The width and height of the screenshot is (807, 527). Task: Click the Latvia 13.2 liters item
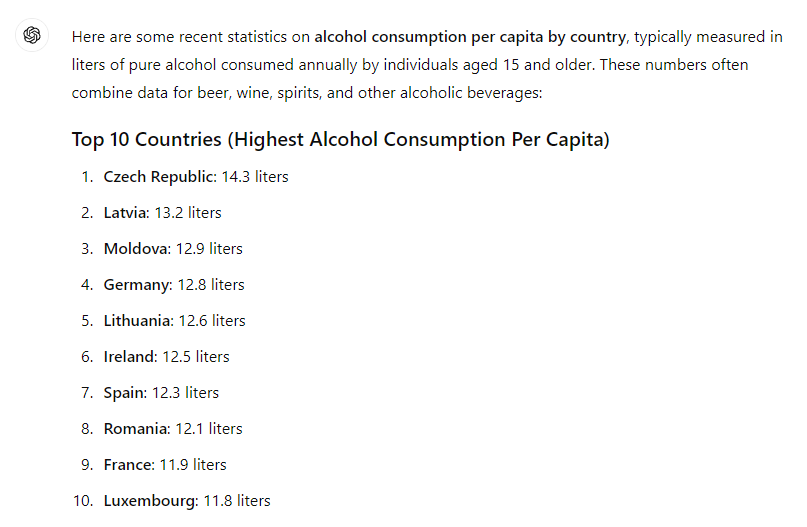[x=162, y=213]
